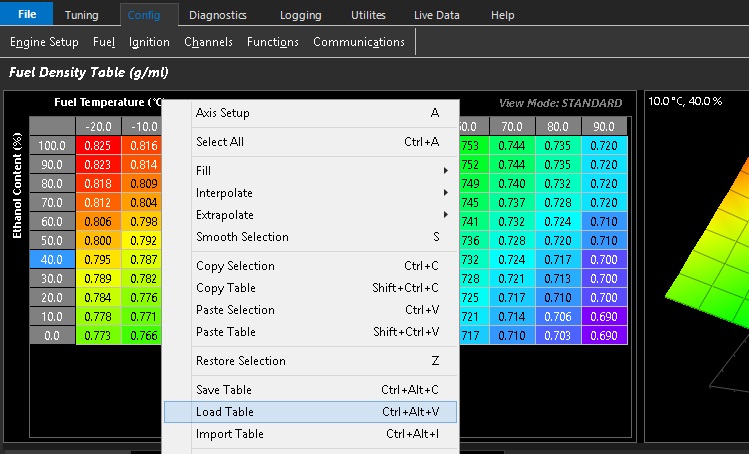Image resolution: width=749 pixels, height=454 pixels.
Task: Click cell 0.800 in 50.0 row
Action: [98, 240]
